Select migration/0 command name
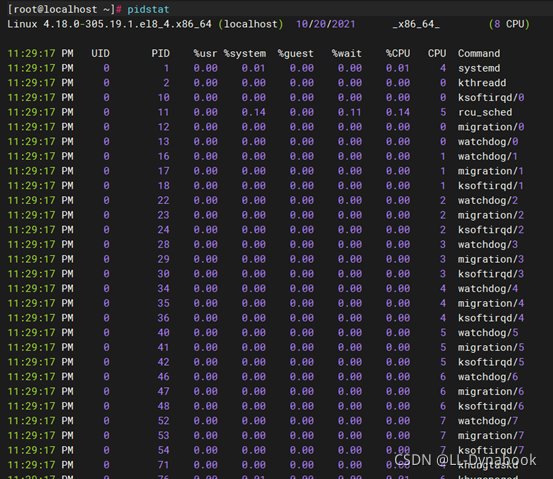The width and height of the screenshot is (553, 479). (x=491, y=127)
